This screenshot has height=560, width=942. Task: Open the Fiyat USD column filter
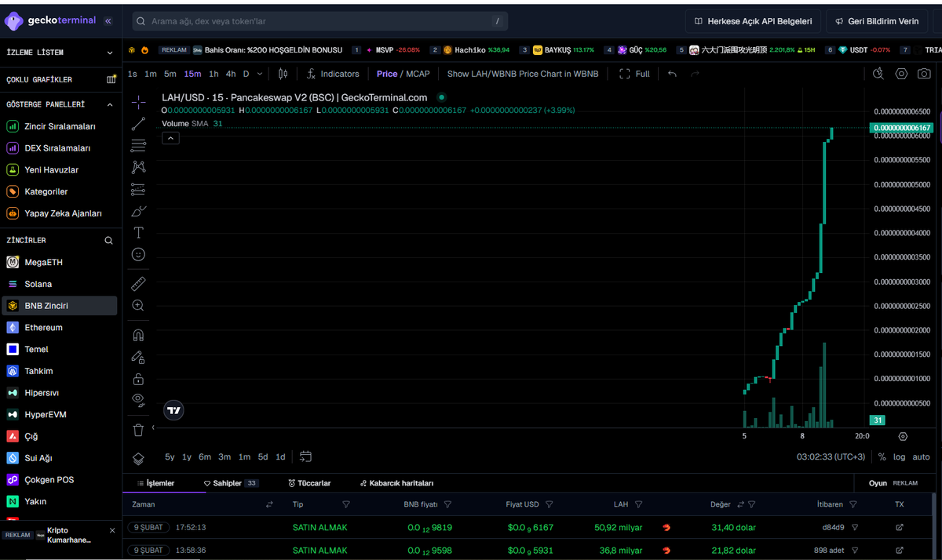[x=549, y=504]
